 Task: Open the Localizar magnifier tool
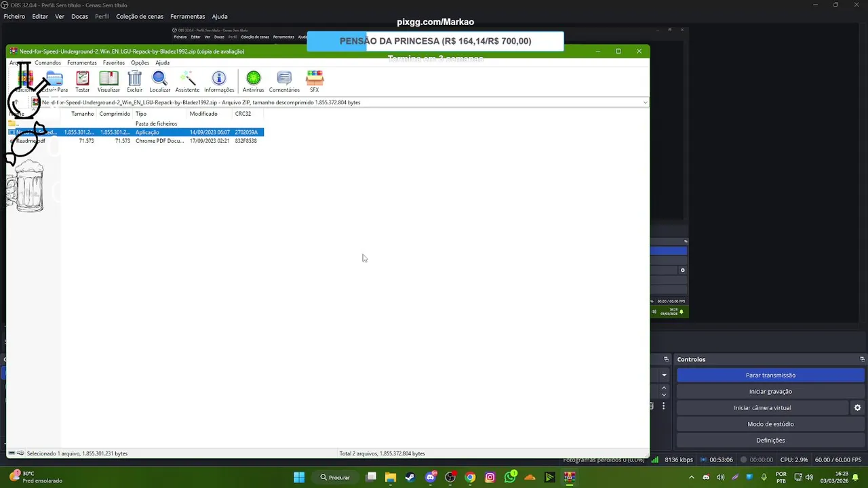(x=159, y=82)
